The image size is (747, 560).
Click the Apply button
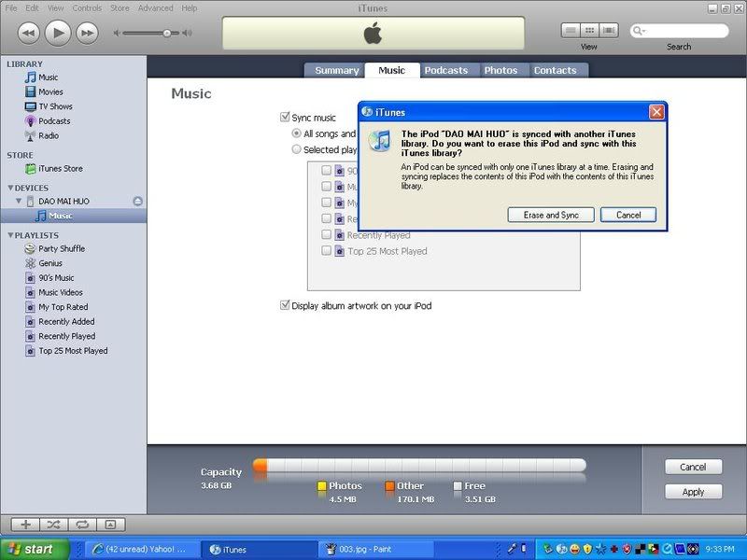pos(693,492)
